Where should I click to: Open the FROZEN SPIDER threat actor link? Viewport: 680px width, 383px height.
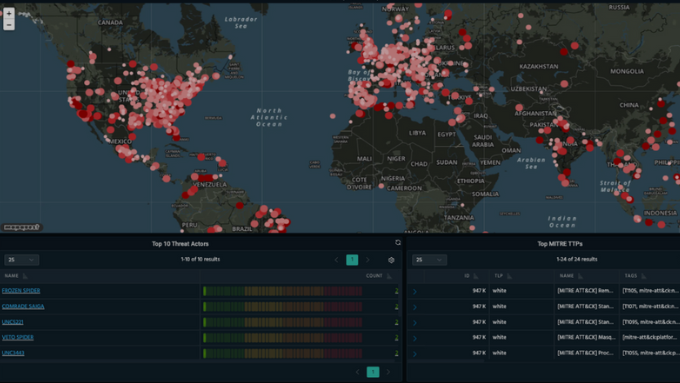pyautogui.click(x=21, y=291)
